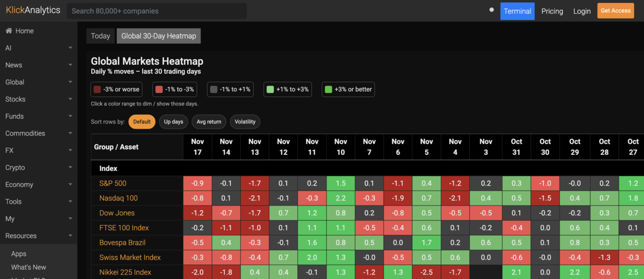Click the Index group header row
Viewport: 644px width, 279px height.
click(x=367, y=169)
